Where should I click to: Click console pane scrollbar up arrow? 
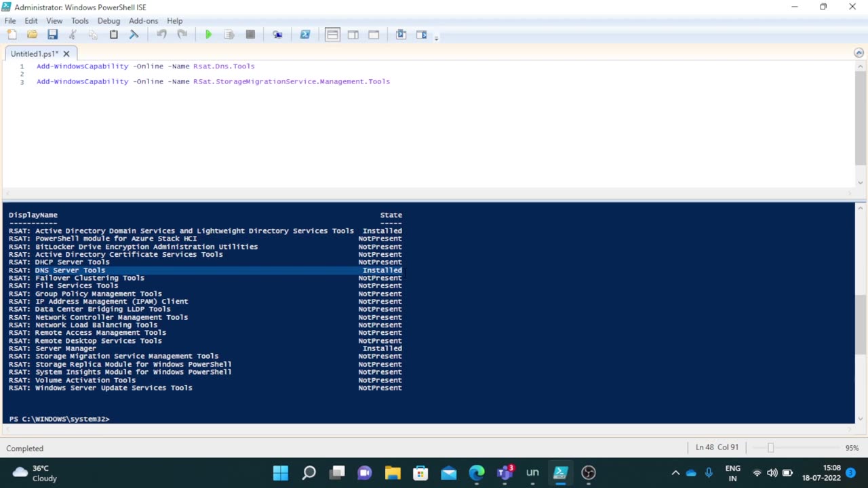pyautogui.click(x=861, y=207)
